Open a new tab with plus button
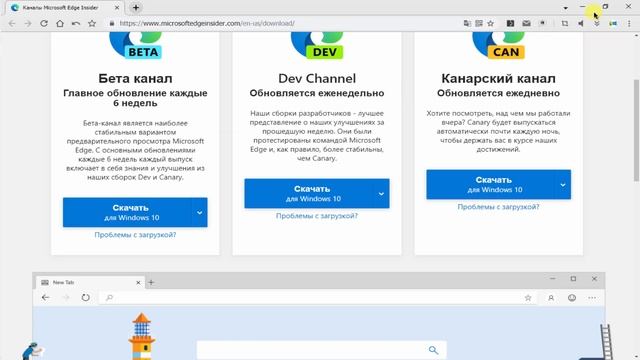Viewport: 640px width, 360px height. [136, 8]
